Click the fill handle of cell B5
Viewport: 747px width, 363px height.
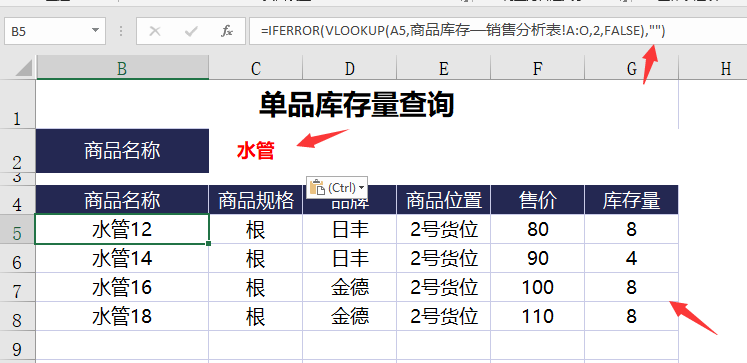point(209,243)
